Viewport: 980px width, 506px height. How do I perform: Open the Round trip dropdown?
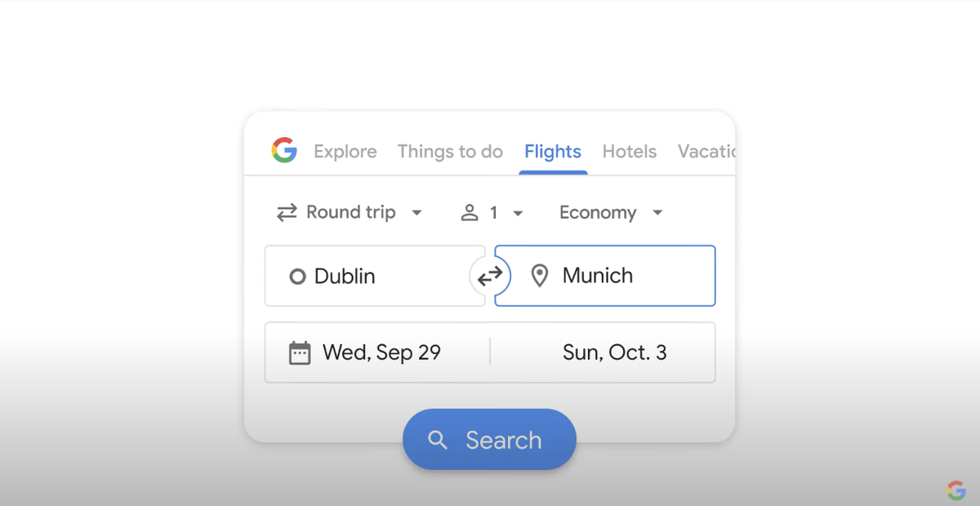351,212
